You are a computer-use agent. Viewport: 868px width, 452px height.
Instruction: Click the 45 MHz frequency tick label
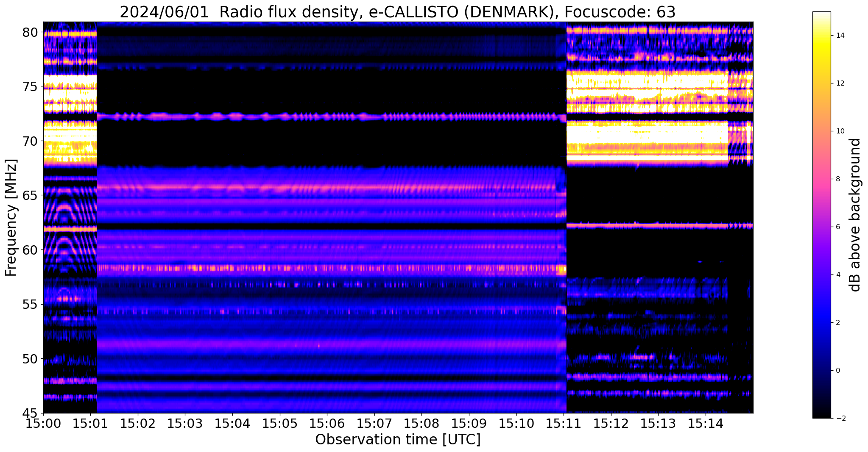[x=30, y=413]
